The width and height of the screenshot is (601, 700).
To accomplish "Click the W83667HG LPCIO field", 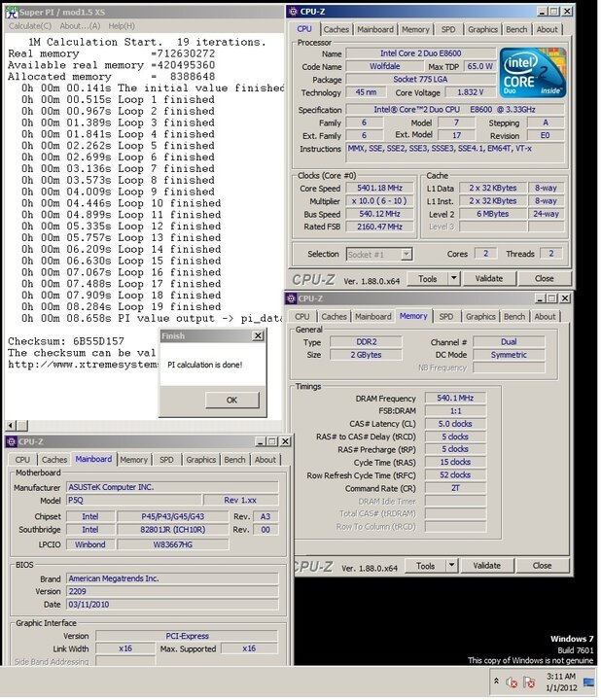I will (173, 544).
